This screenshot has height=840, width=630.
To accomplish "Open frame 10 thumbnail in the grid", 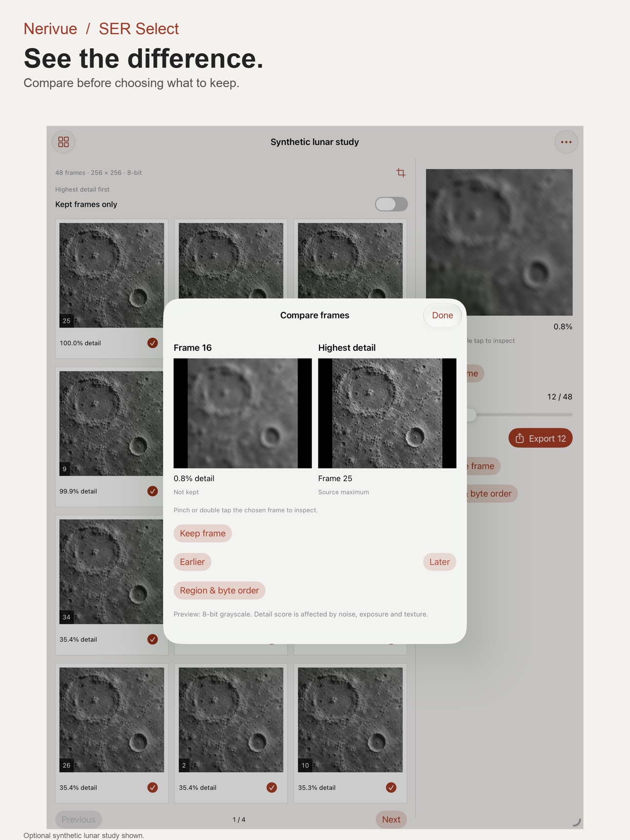I will 350,720.
